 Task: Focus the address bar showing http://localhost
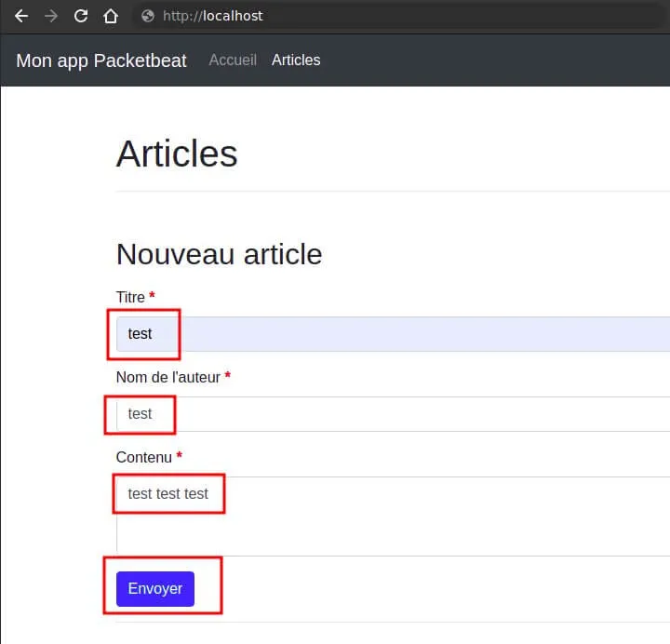(402, 16)
